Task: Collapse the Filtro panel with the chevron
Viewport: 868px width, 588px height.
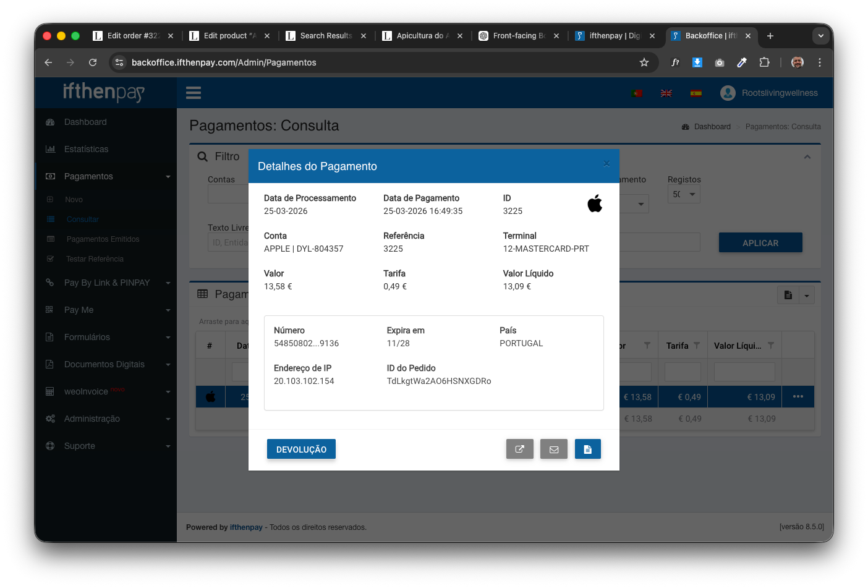Action: [x=807, y=157]
